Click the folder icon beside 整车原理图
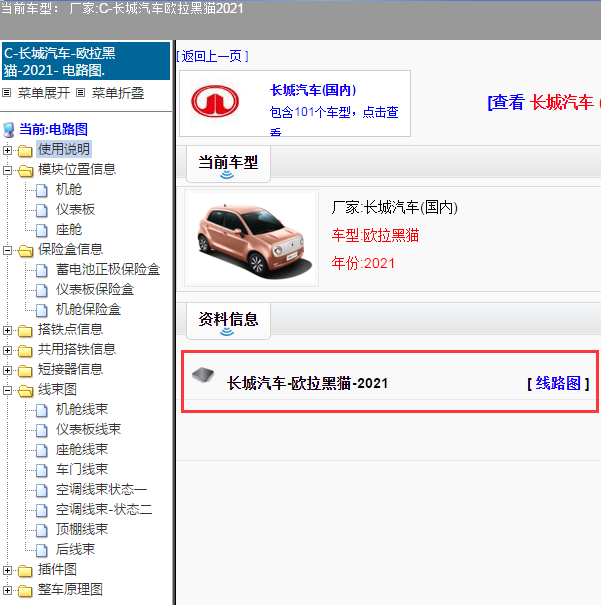 point(25,591)
